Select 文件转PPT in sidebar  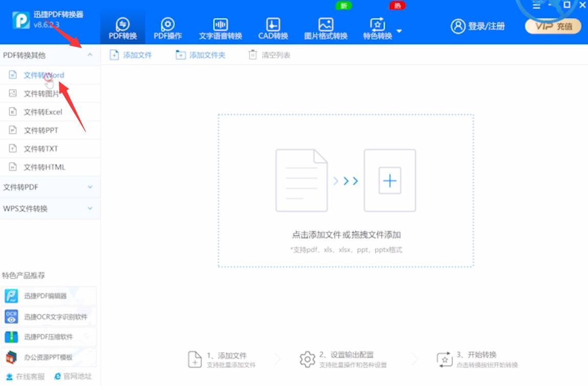point(50,130)
